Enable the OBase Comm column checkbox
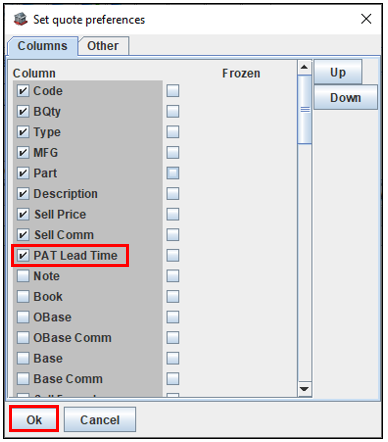388x442 pixels. tap(23, 338)
